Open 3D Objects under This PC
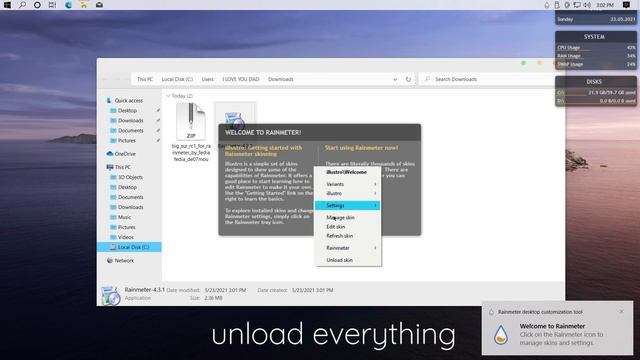 tap(130, 177)
